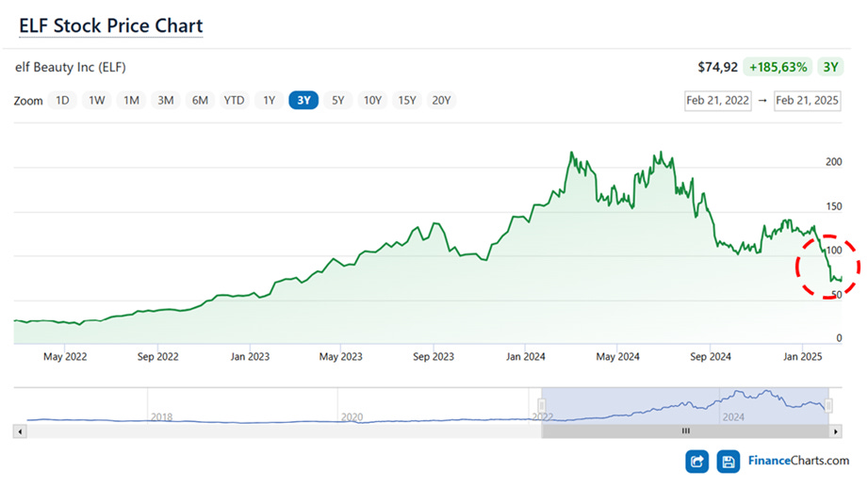
Task: Select the 20Y zoom range
Action: click(441, 100)
